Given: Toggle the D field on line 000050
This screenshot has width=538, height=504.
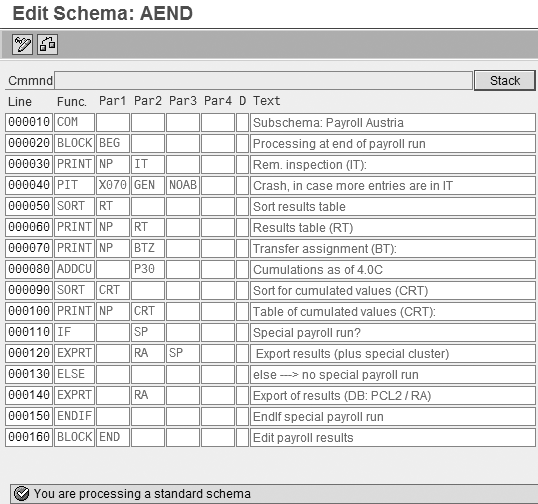Looking at the screenshot, I should pyautogui.click(x=242, y=206).
